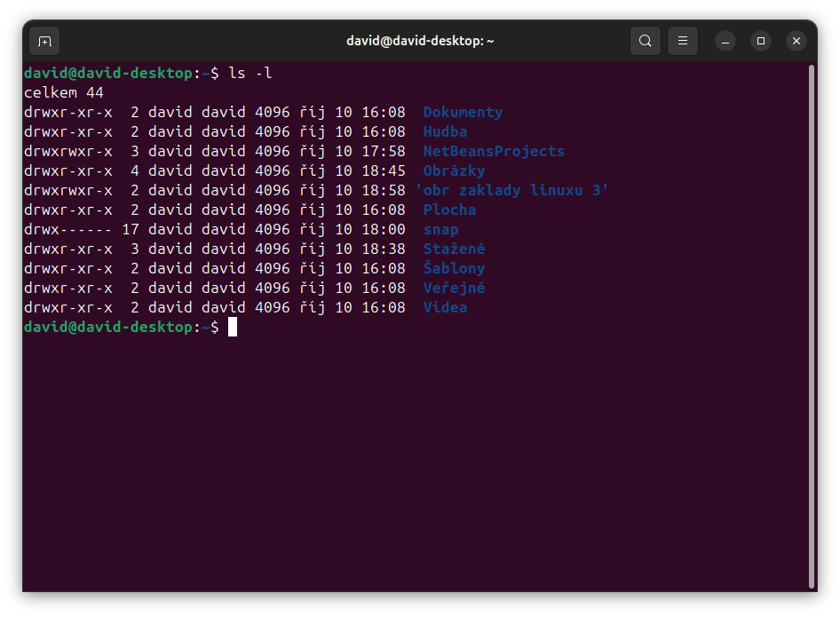Viewport: 840px width, 617px height.
Task: Select the Hudba folder name
Action: 444,131
